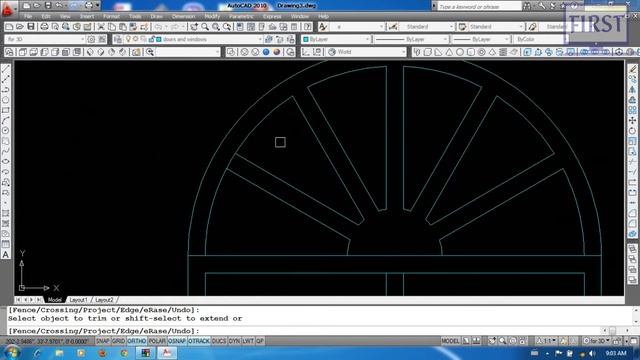
Task: Click the AutoCAD taskbar icon
Action: pos(167,353)
